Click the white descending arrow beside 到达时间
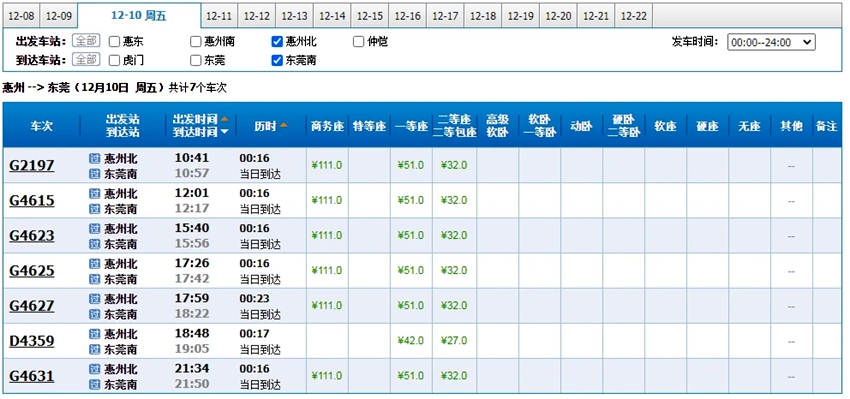Viewport: 850px width, 399px height. 224,132
